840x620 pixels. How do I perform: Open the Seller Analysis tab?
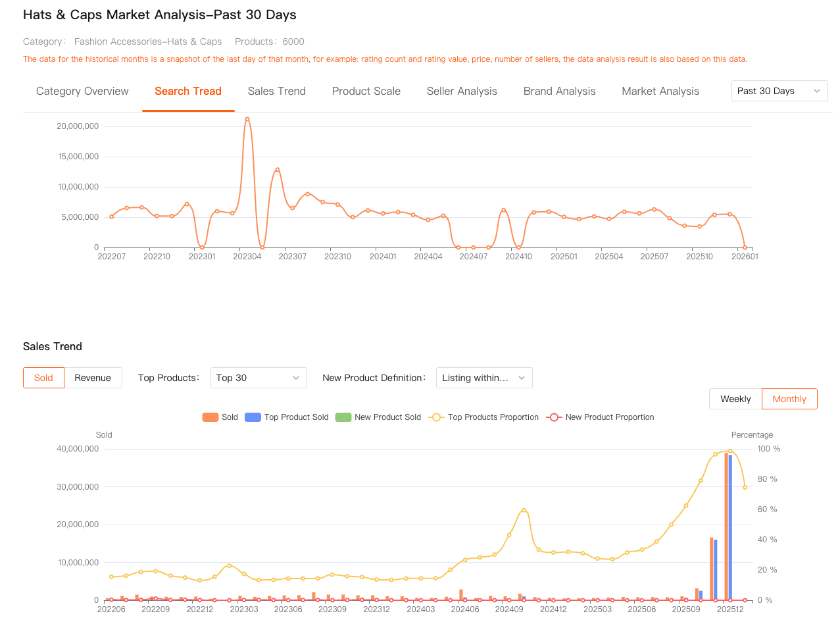point(462,91)
